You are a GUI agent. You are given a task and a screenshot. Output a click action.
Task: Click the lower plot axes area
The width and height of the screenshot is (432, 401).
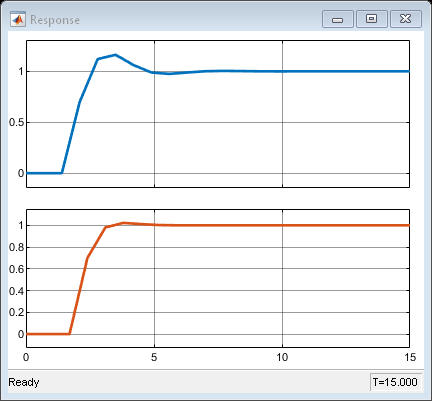[x=218, y=278]
